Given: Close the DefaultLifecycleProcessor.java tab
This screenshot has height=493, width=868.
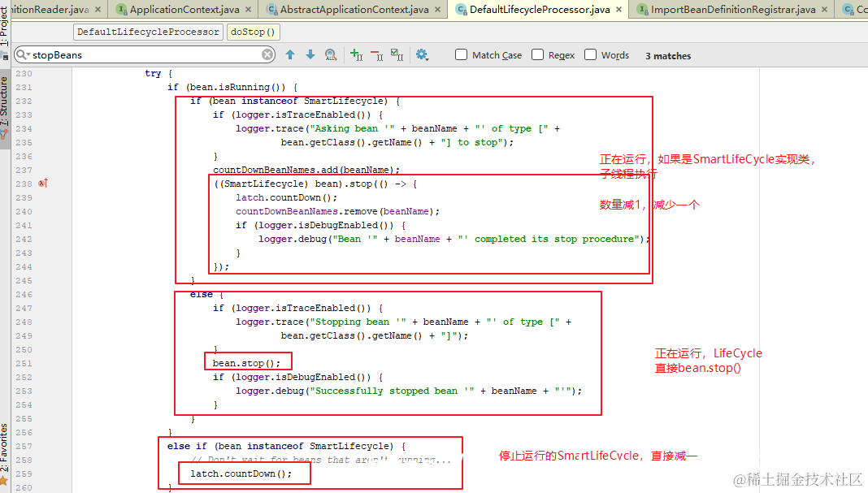Looking at the screenshot, I should click(618, 10).
